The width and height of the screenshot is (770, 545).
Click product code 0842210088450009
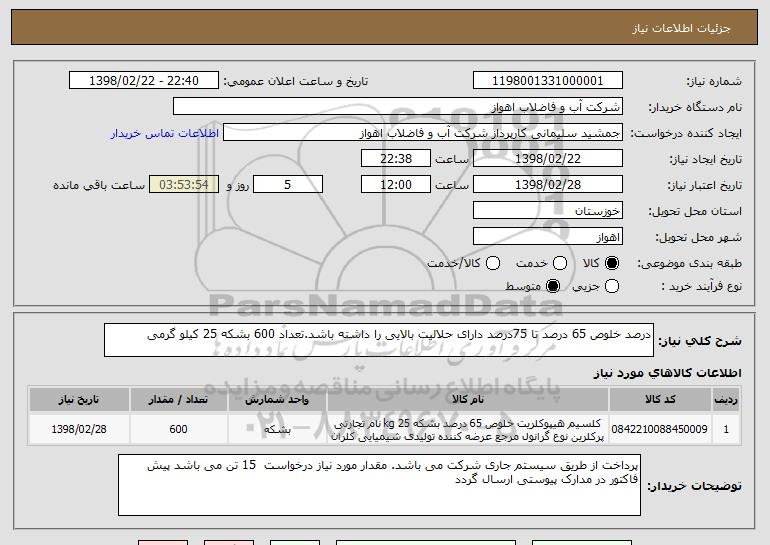click(x=660, y=429)
